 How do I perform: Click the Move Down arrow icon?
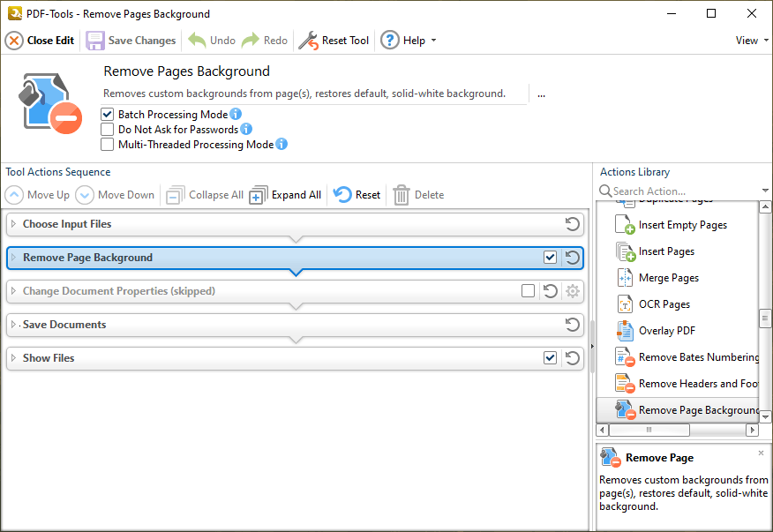click(x=85, y=195)
